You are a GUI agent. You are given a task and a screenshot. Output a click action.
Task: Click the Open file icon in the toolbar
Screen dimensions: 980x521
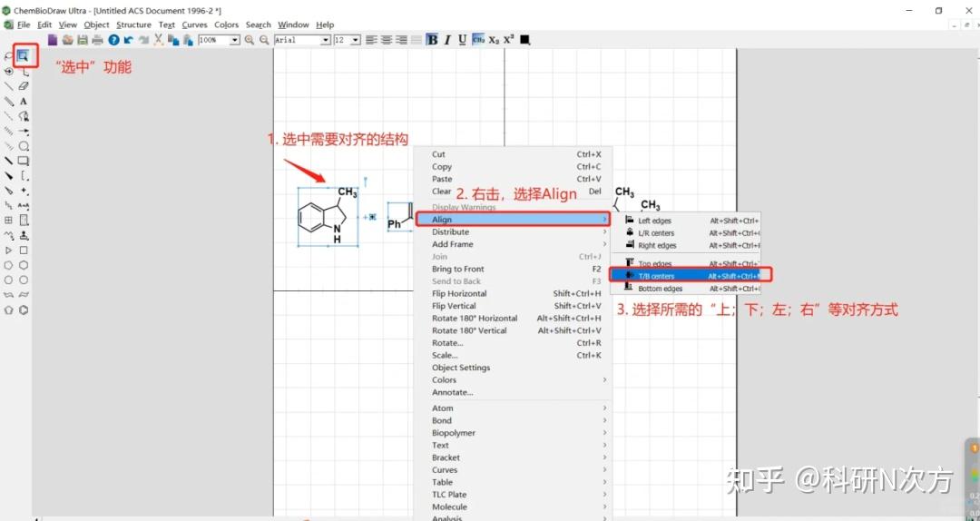pos(67,40)
